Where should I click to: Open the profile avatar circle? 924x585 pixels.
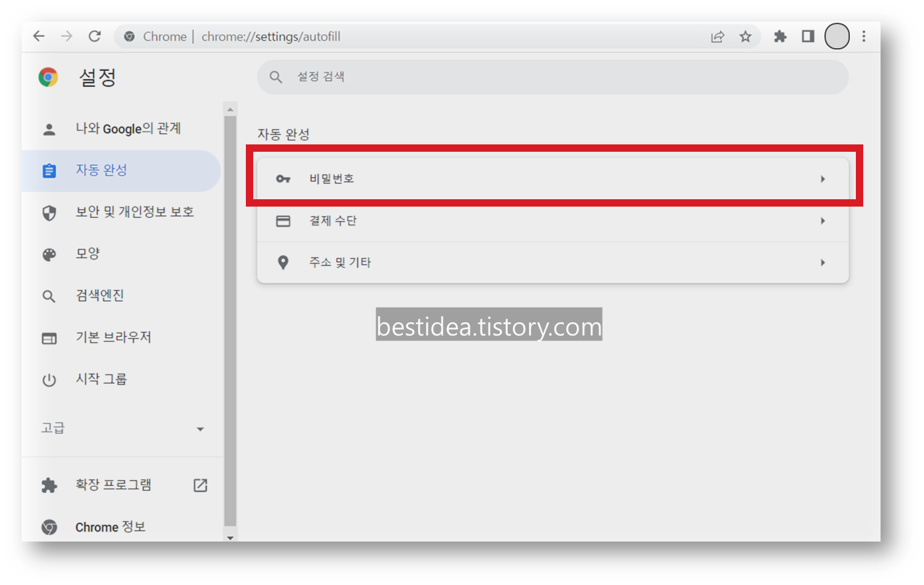837,36
